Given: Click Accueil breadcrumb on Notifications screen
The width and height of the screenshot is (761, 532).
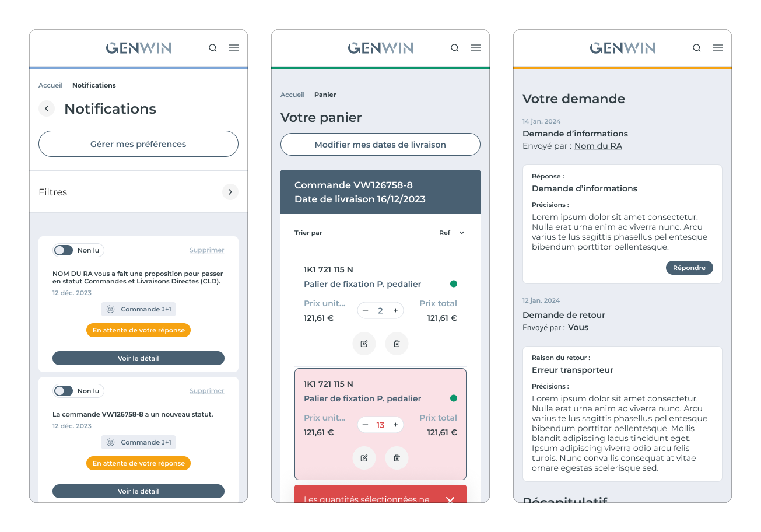Looking at the screenshot, I should coord(50,85).
